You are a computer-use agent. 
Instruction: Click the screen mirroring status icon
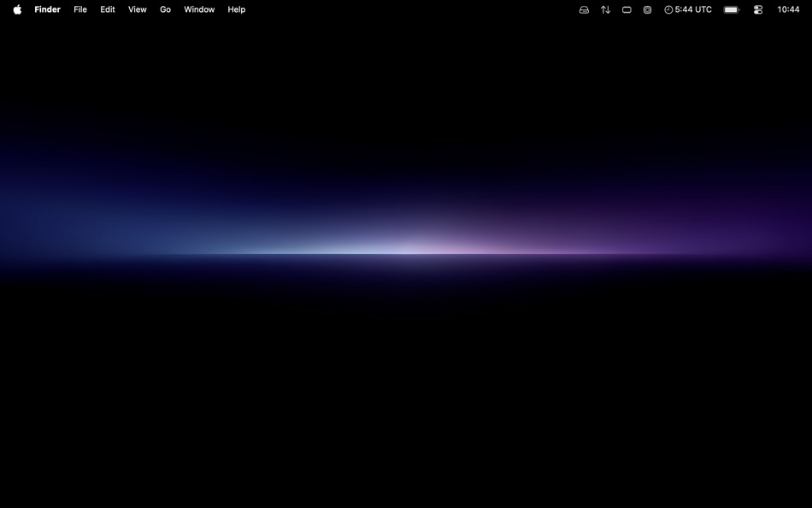coord(627,9)
